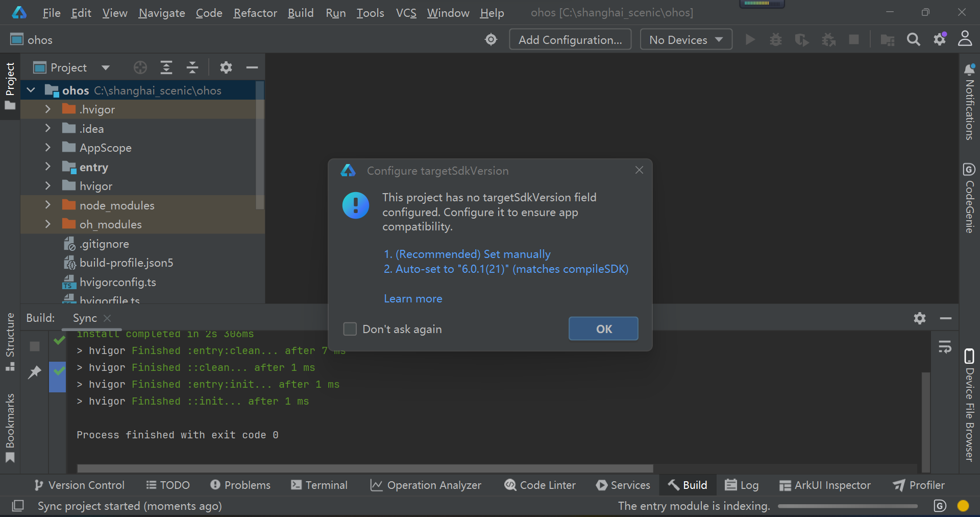The width and height of the screenshot is (980, 517).
Task: Click the Learn more link
Action: tap(413, 298)
